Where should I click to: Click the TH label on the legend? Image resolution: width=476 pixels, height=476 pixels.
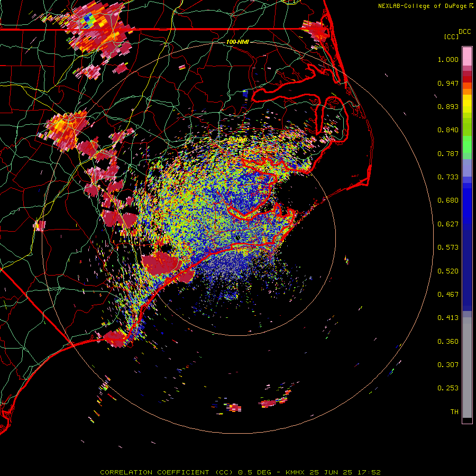point(454,412)
